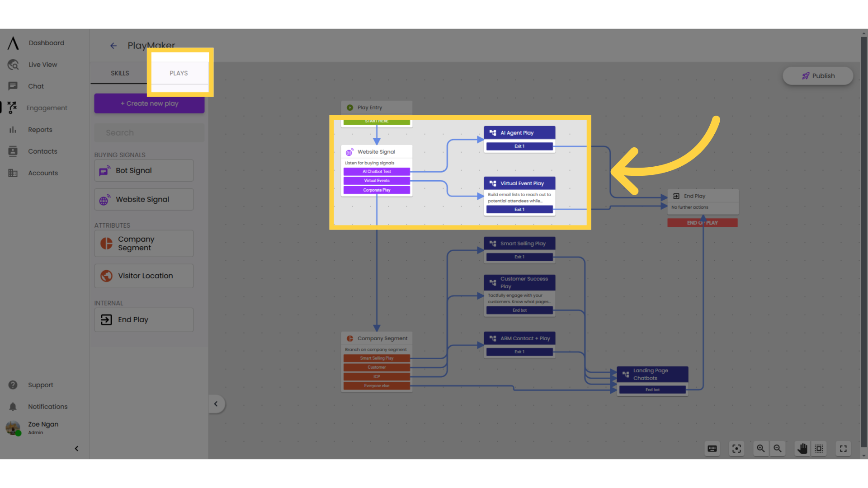Open Live View in the sidebar
The image size is (868, 488).
(42, 65)
